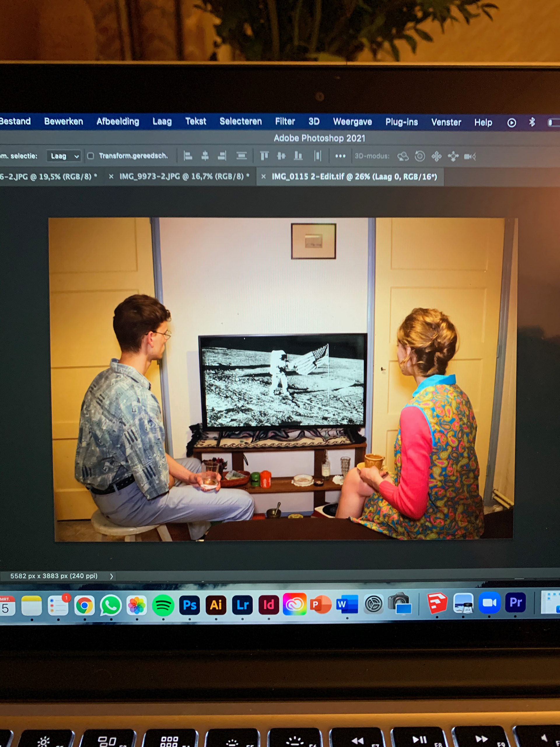Expand the status bar info arrow

111,576
